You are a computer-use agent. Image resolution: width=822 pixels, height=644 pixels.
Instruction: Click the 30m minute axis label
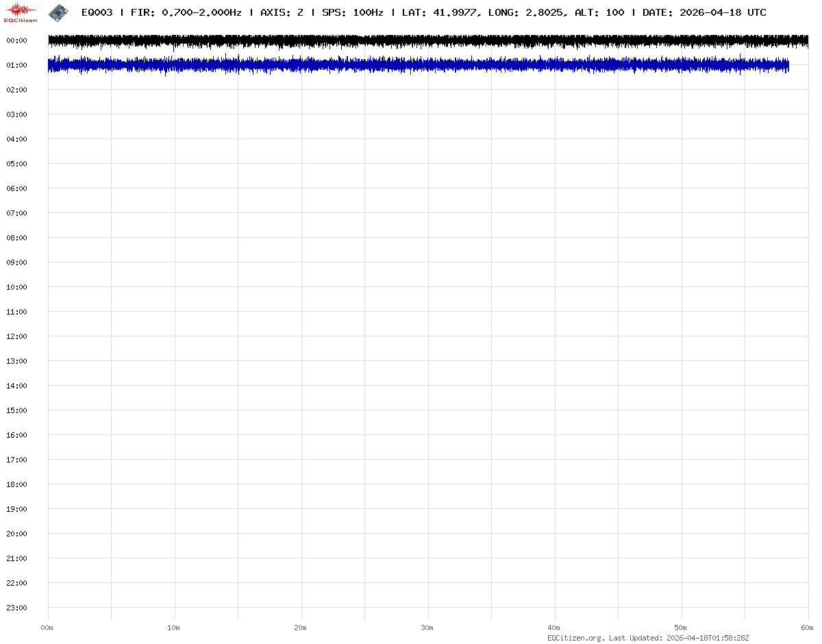click(x=427, y=628)
